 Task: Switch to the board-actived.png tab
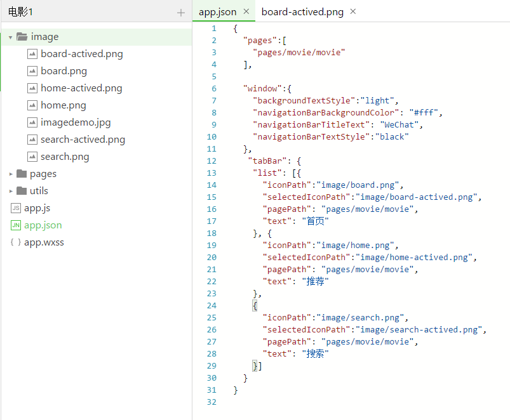302,11
